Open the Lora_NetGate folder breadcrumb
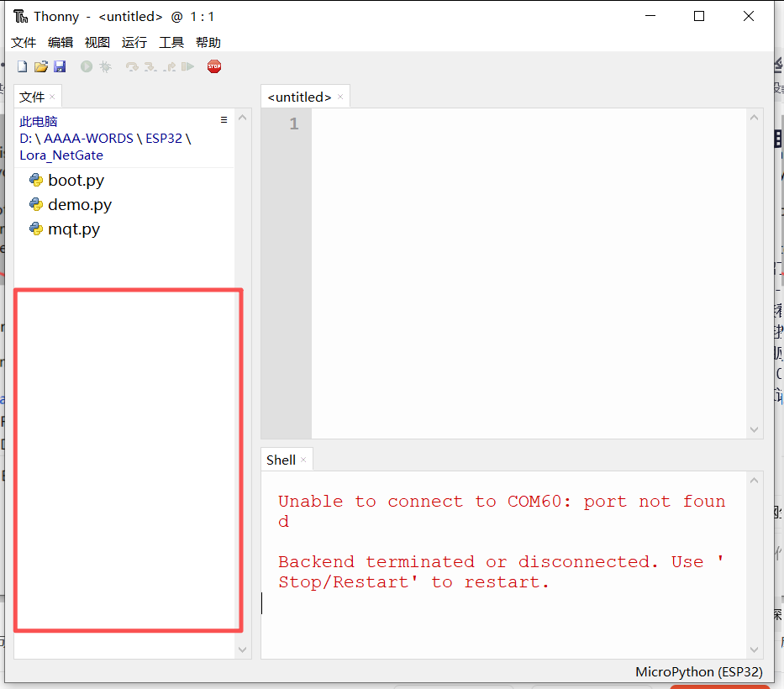784x689 pixels. (61, 155)
